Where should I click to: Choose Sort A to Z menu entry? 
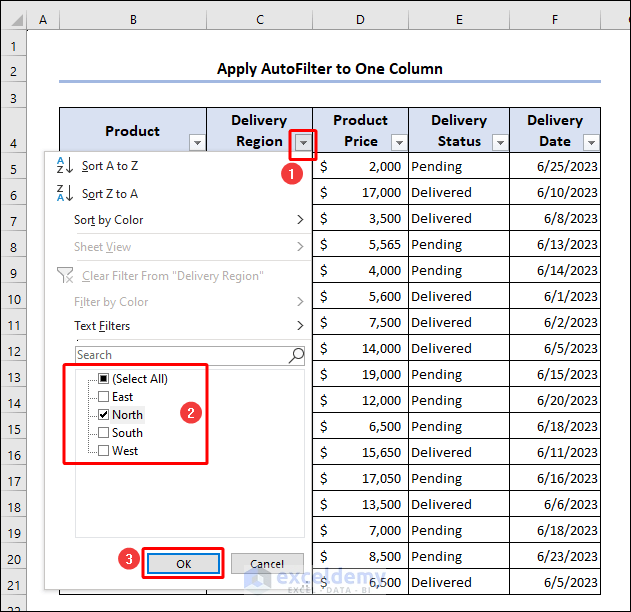(x=178, y=166)
